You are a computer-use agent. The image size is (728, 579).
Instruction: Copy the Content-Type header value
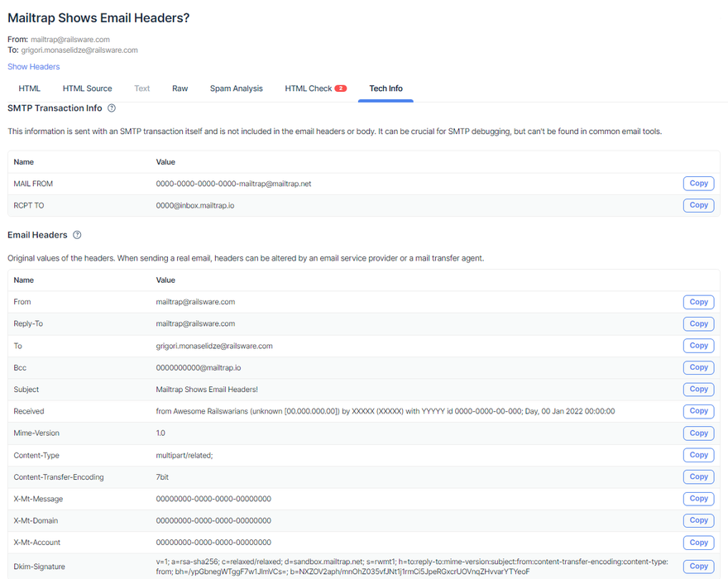[698, 455]
